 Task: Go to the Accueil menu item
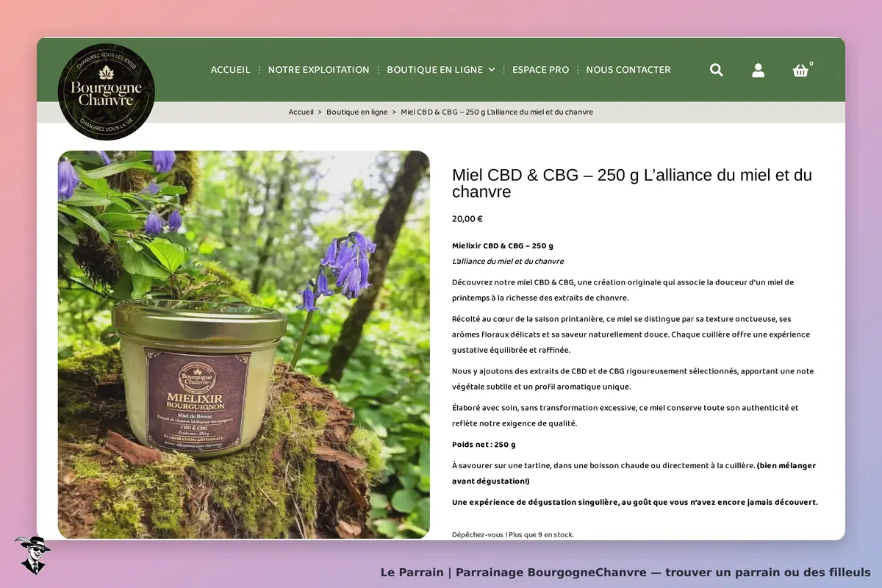pos(230,70)
